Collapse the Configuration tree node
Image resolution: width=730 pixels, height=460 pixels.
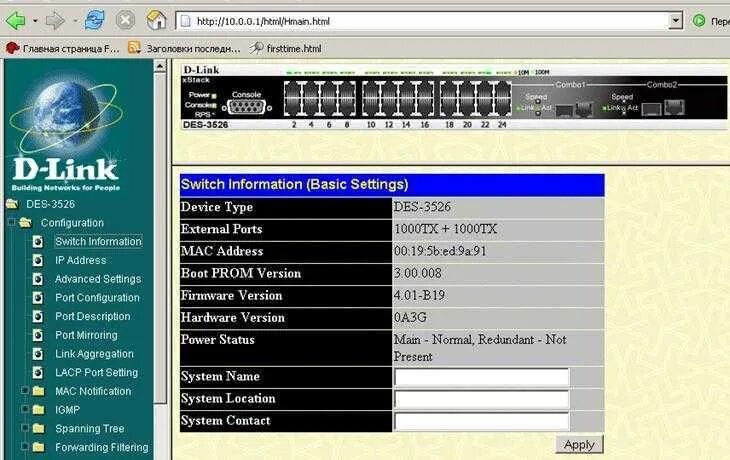tap(11, 223)
